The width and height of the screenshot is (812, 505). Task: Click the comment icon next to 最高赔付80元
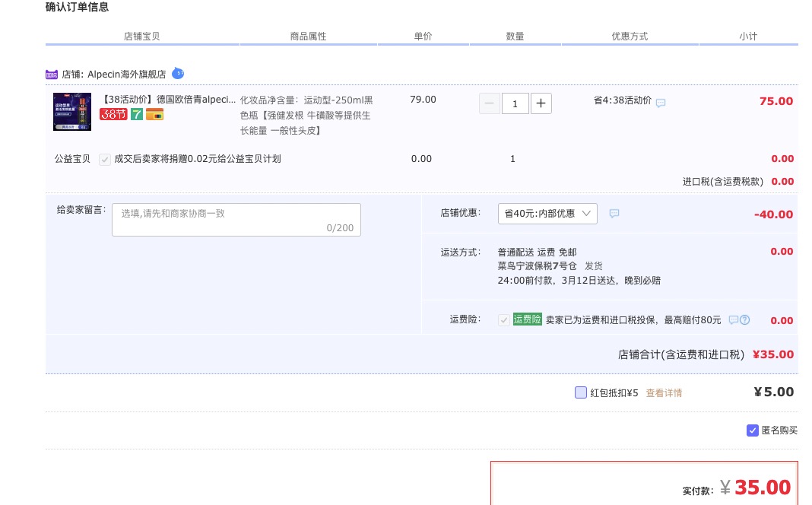click(x=733, y=319)
